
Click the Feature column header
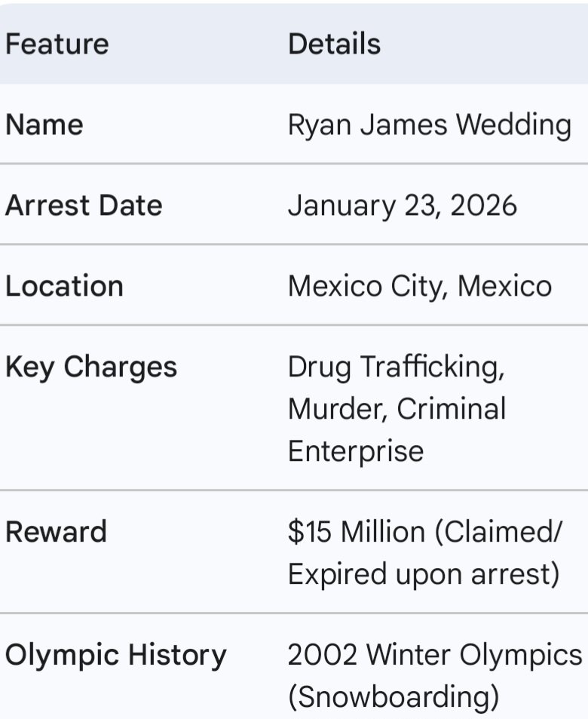57,44
